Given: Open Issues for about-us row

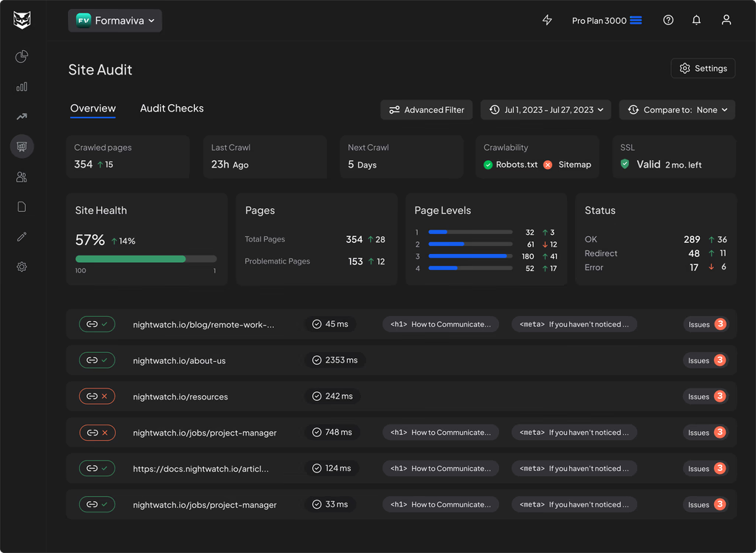Looking at the screenshot, I should (x=706, y=360).
